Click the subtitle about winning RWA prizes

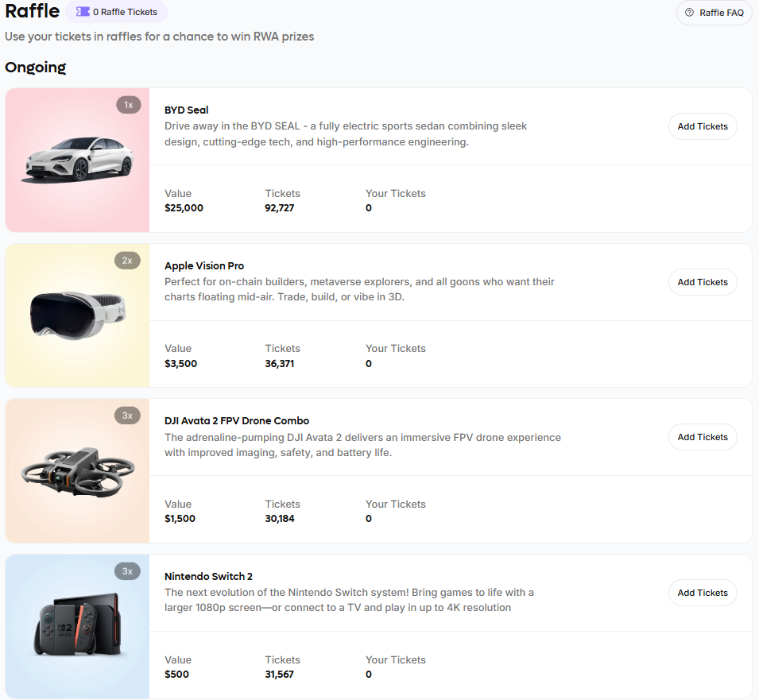coord(159,37)
